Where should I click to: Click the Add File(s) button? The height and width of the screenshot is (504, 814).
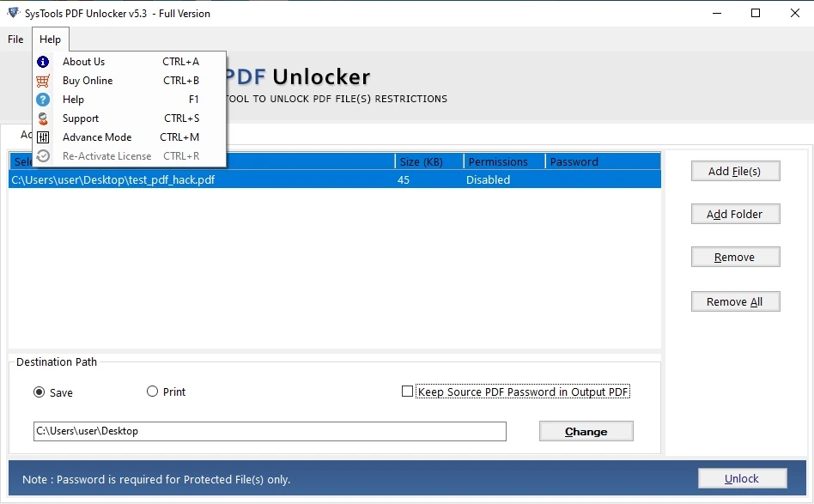pyautogui.click(x=735, y=171)
